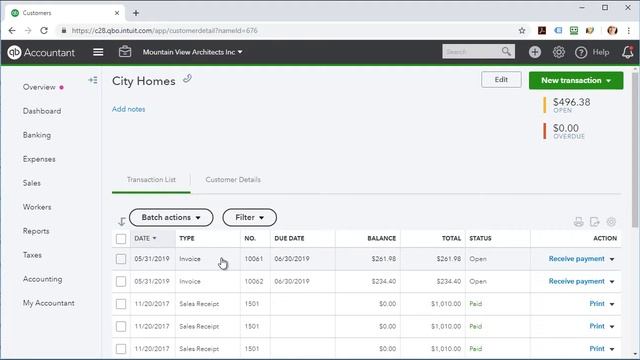Open the Create plus icon
The image size is (640, 360).
click(x=535, y=52)
